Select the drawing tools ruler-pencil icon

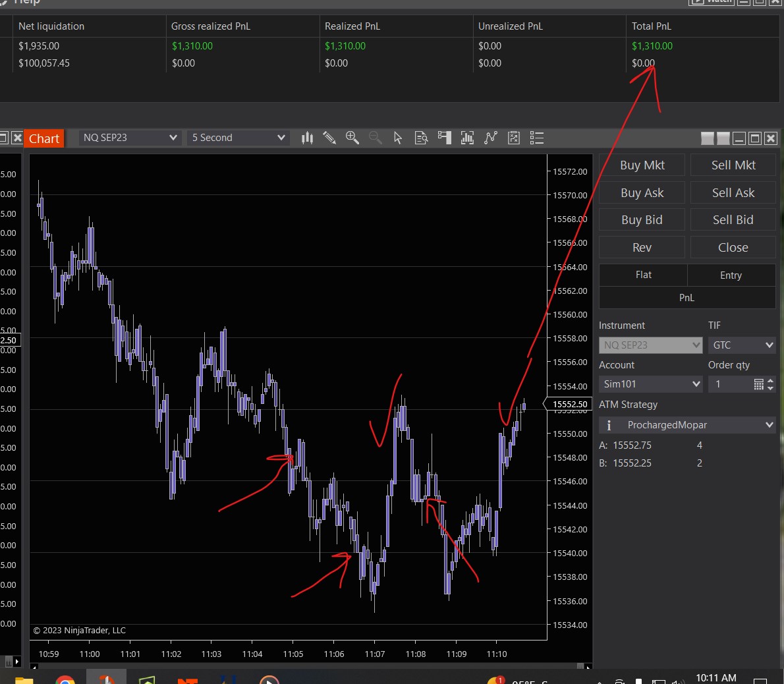tap(329, 138)
